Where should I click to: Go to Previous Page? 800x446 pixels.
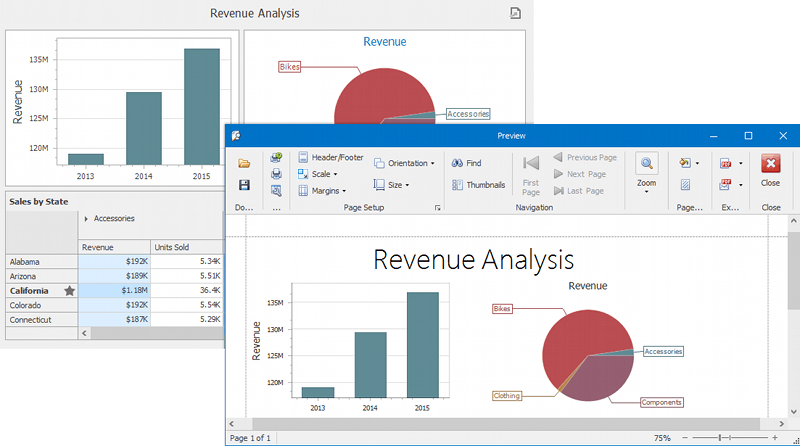coord(585,157)
